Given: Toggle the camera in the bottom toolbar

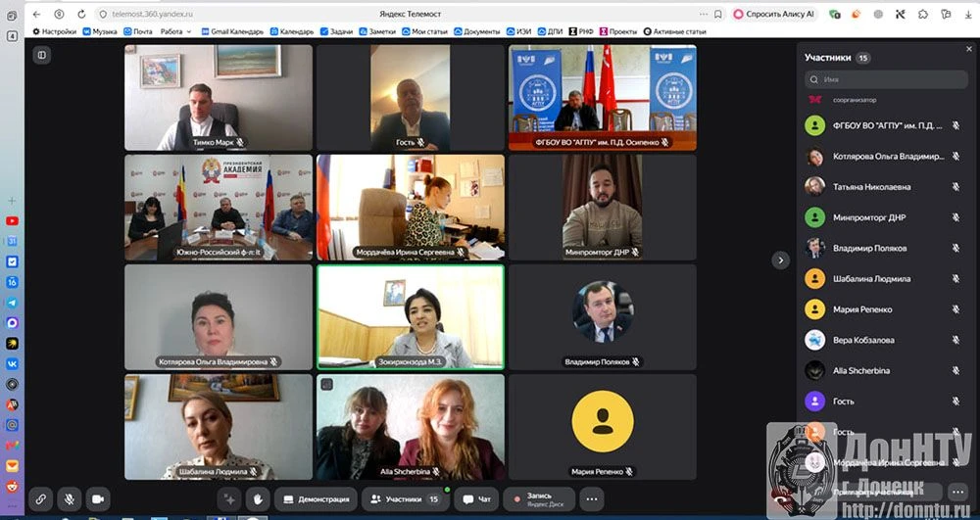Looking at the screenshot, I should (98, 499).
